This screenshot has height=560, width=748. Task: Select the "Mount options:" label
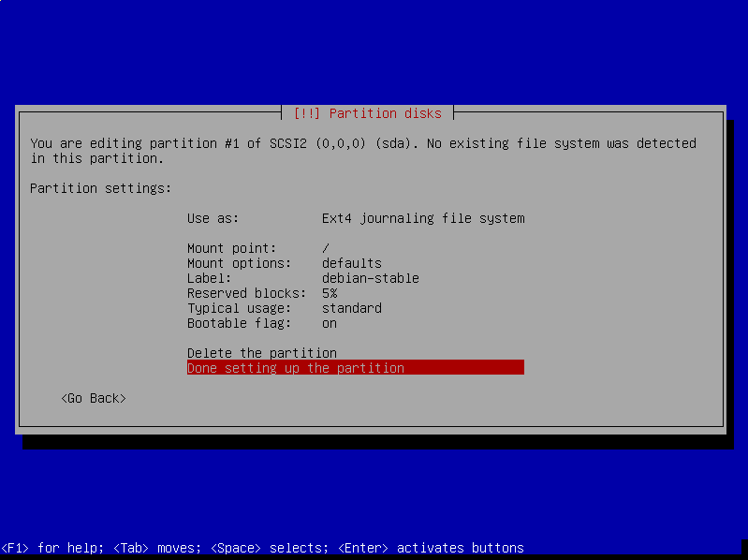pos(239,263)
